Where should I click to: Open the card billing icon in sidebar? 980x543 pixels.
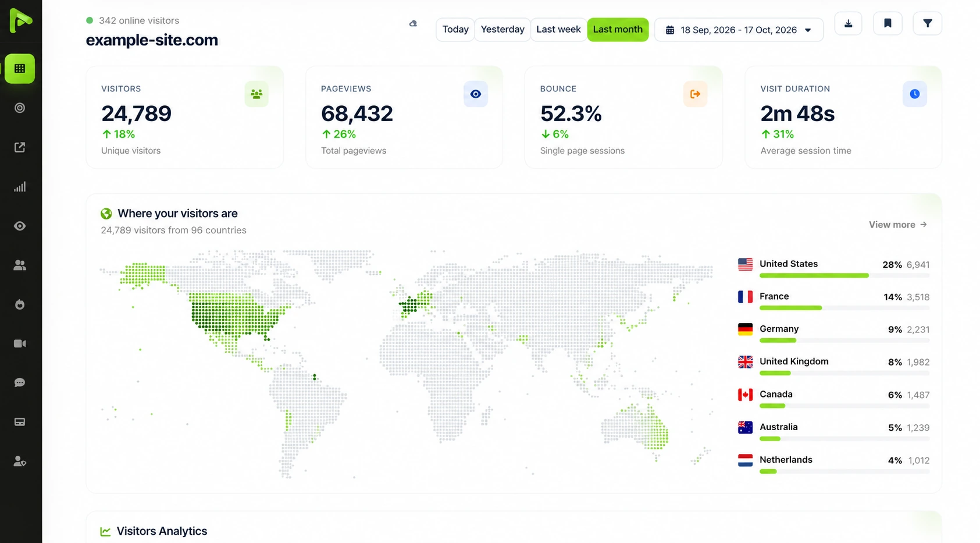click(20, 422)
